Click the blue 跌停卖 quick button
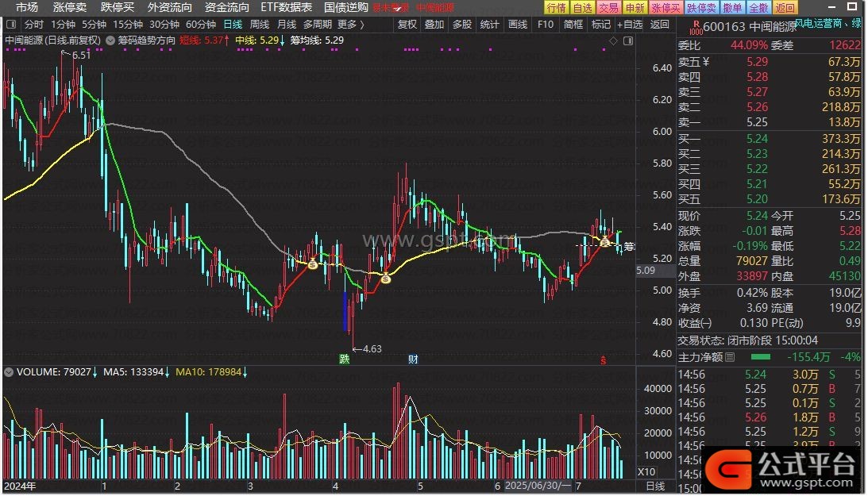 click(x=702, y=8)
